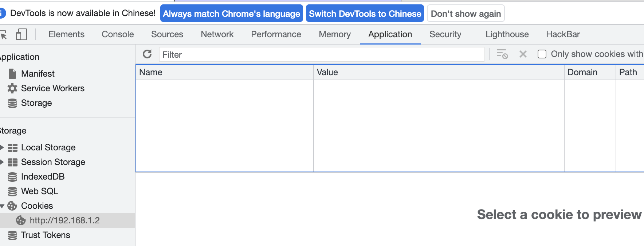Collapse the Cookies tree arrow
The image size is (644, 246).
tap(2, 206)
